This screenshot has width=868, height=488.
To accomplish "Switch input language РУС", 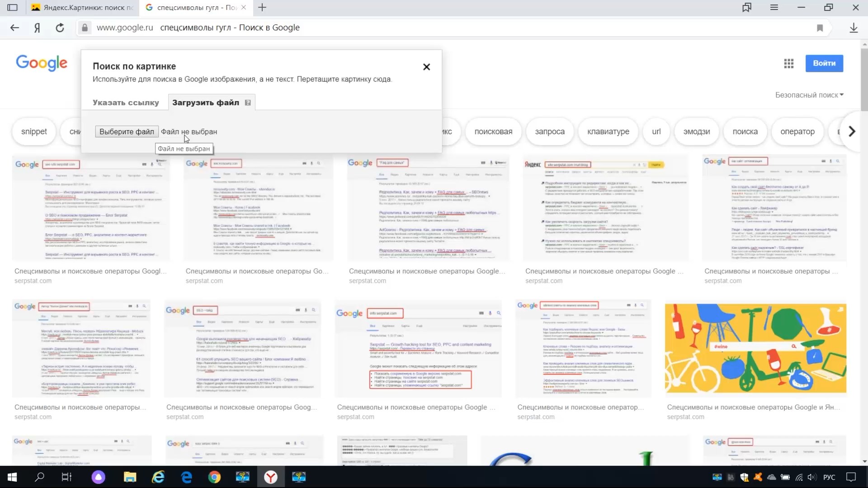I will (x=829, y=477).
